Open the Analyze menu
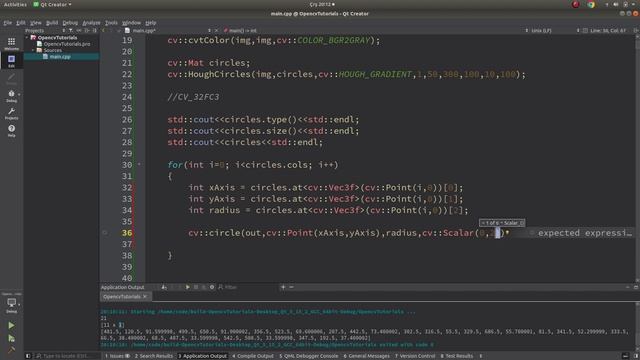 click(x=91, y=23)
